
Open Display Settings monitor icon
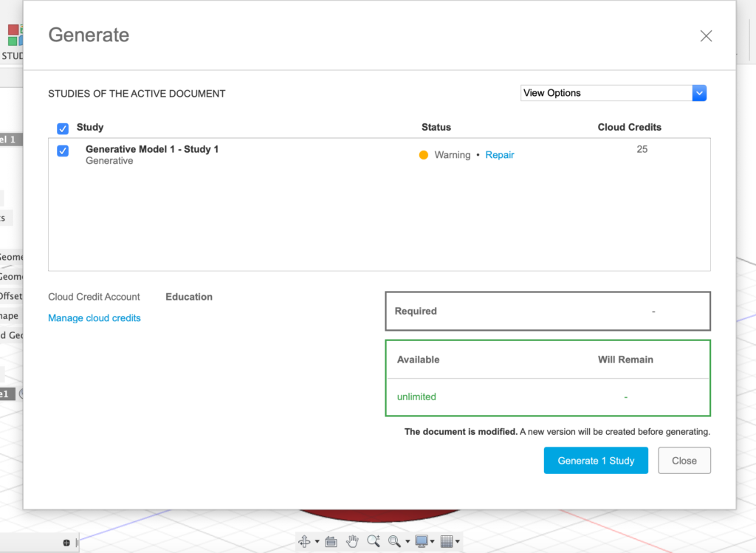422,541
